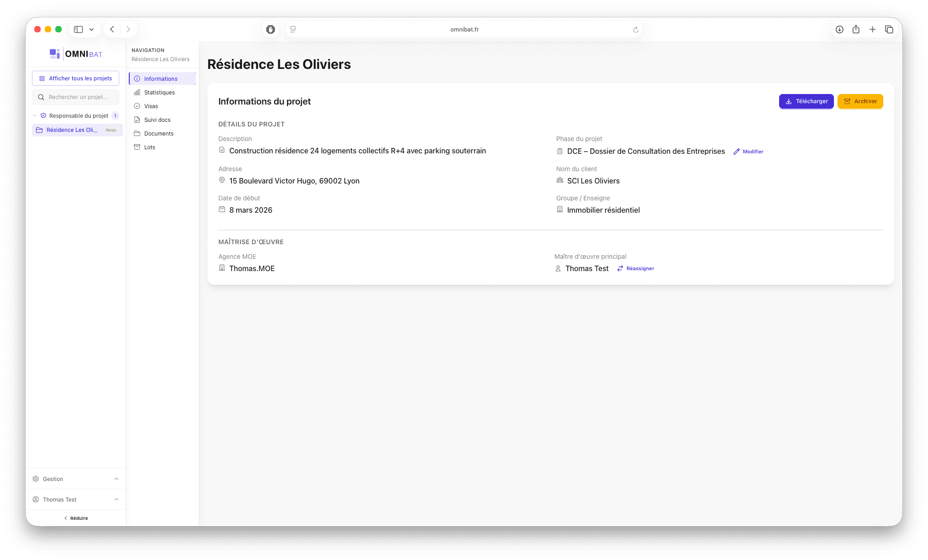Open the Suivi docs section
Screen dimensions: 928x560
tap(157, 120)
